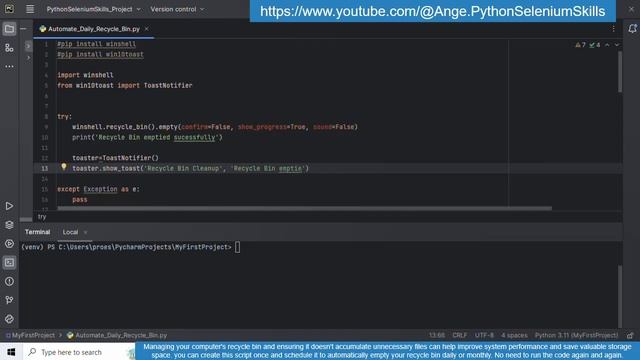This screenshot has width=640, height=360.
Task: Open the Problems tool window icon
Action: [x=9, y=281]
